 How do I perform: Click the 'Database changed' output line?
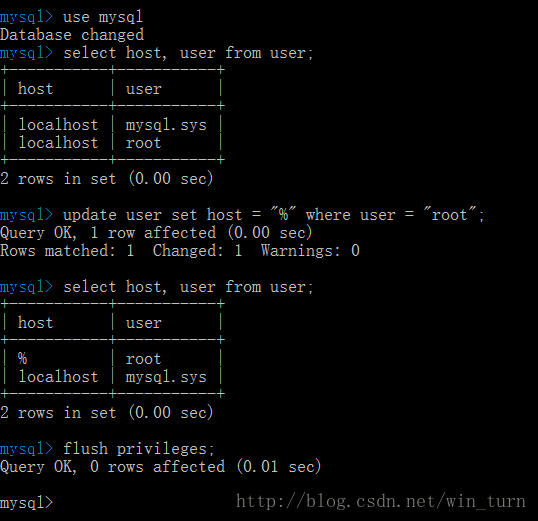72,35
